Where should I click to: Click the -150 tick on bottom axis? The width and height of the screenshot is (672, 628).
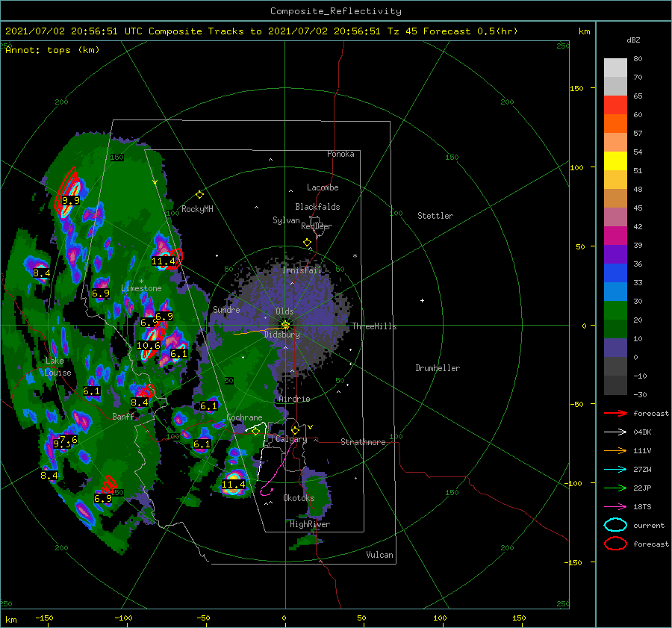44,618
